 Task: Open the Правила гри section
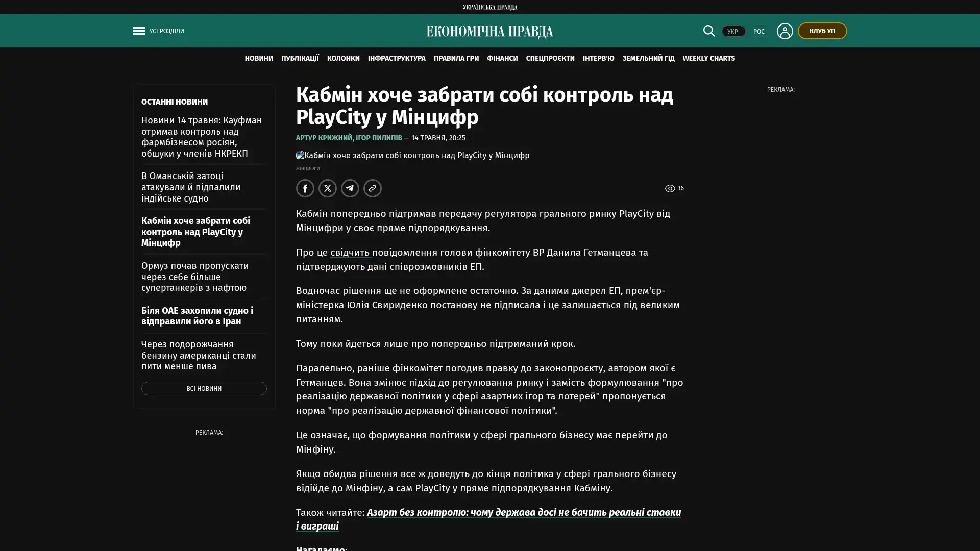(x=456, y=59)
